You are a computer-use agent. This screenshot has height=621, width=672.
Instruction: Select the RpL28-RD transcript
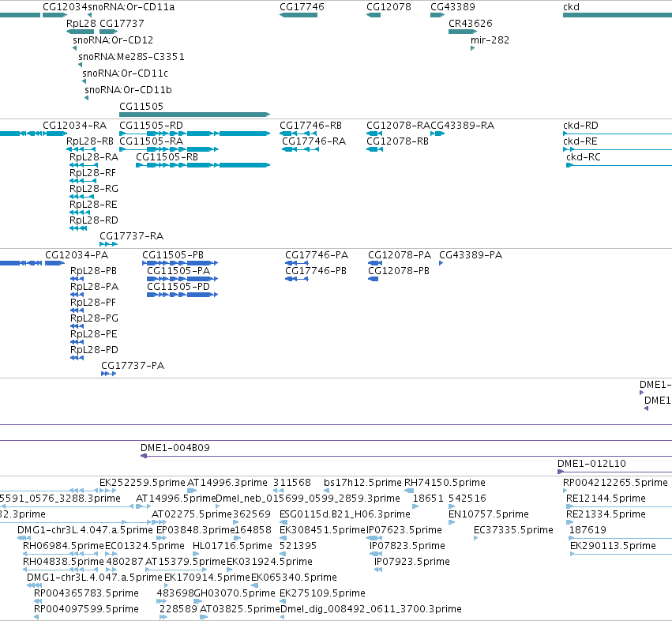pos(78,228)
